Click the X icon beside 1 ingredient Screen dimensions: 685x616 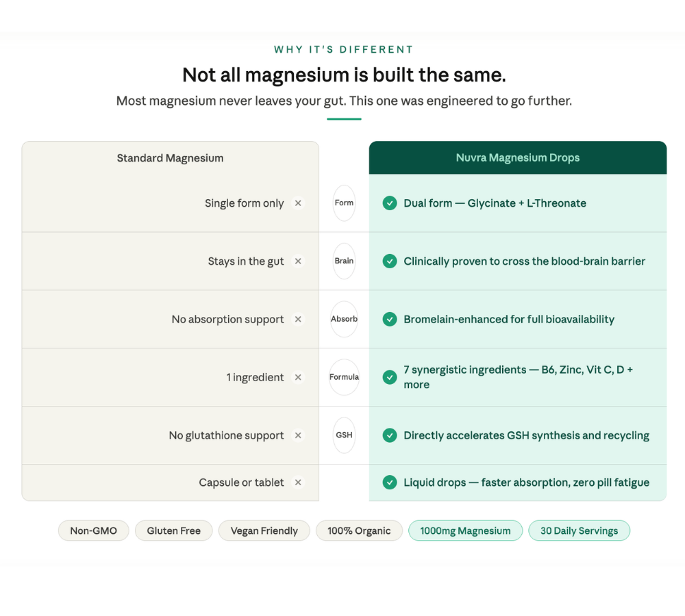tap(298, 377)
